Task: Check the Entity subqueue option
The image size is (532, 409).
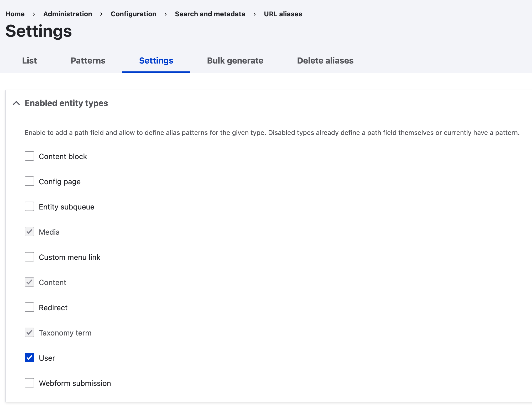Action: point(29,206)
